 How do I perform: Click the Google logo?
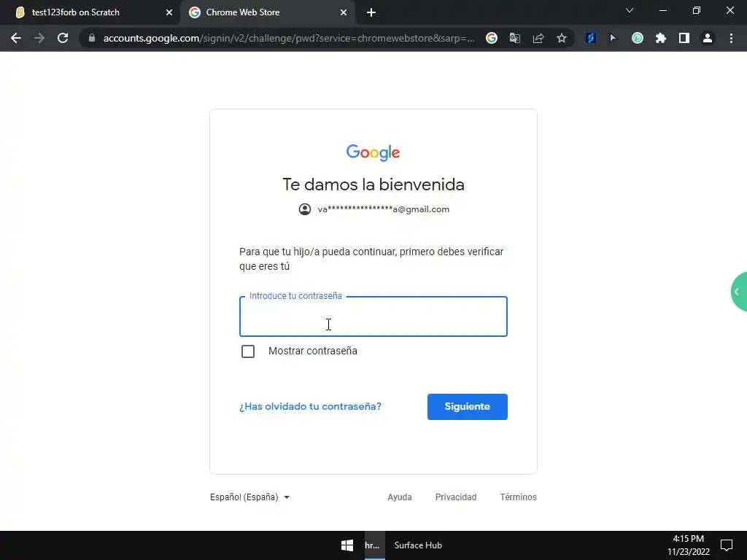(373, 152)
